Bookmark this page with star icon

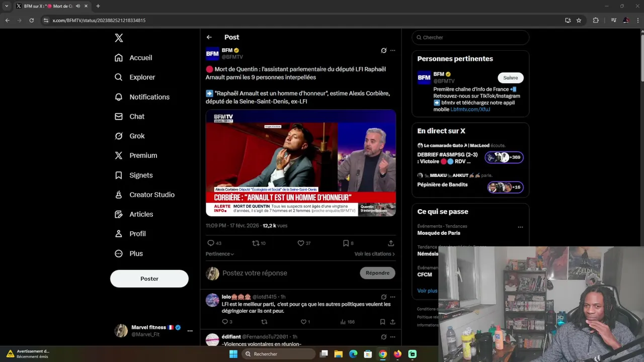(x=579, y=20)
